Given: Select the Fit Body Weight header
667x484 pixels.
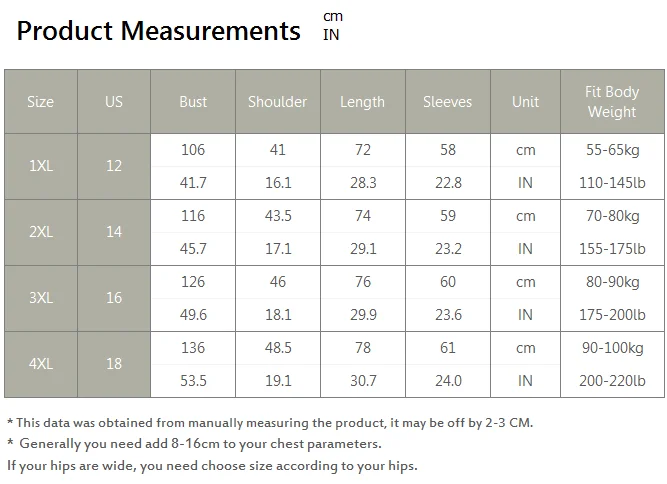Looking at the screenshot, I should [x=613, y=102].
